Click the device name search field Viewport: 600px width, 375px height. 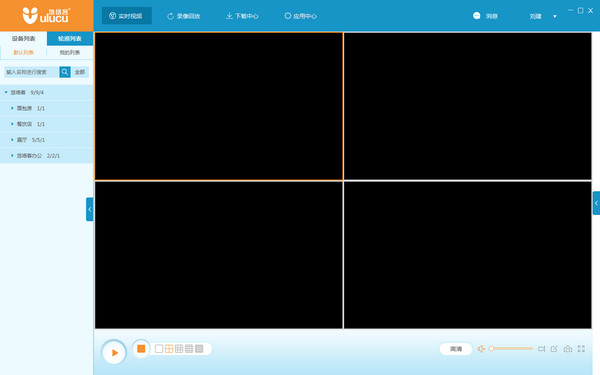pyautogui.click(x=31, y=72)
